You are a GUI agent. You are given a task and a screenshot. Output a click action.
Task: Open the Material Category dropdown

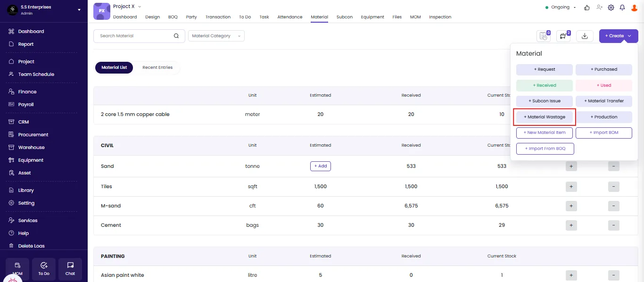tap(216, 36)
